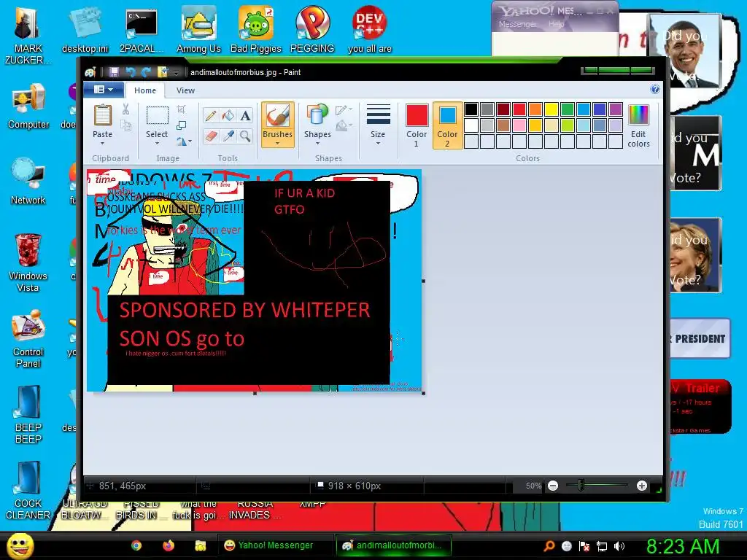The image size is (747, 560).
Task: Switch to the Home ribbon tab
Action: coord(145,90)
